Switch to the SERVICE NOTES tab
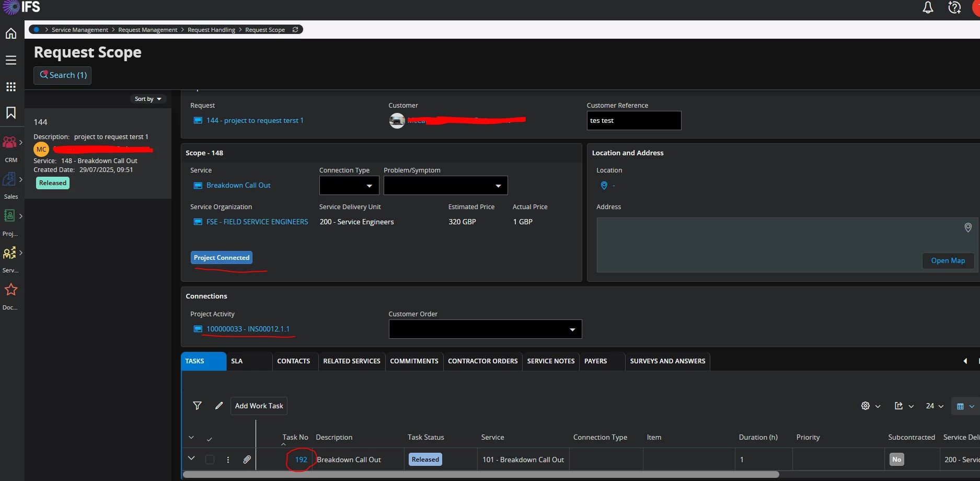 coord(551,361)
